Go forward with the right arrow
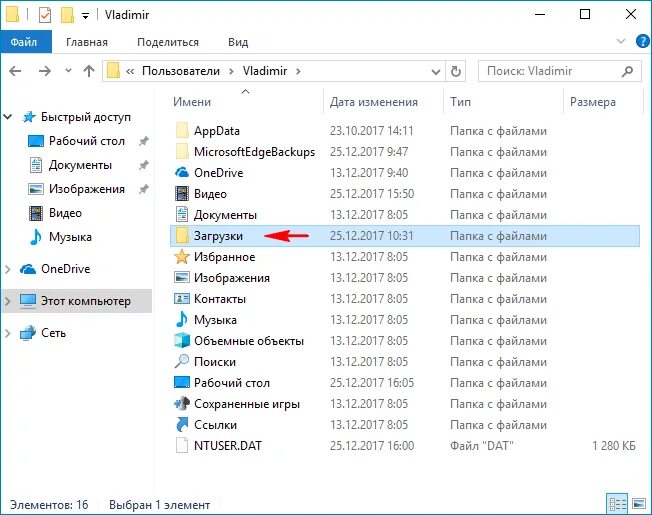Viewport: 652px width, 515px height. point(44,71)
